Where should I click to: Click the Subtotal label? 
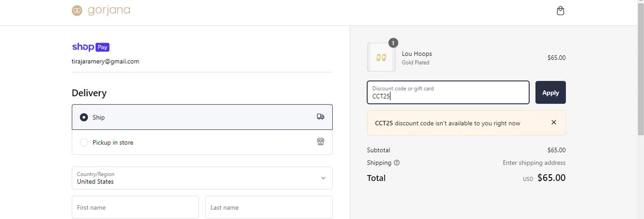click(379, 150)
